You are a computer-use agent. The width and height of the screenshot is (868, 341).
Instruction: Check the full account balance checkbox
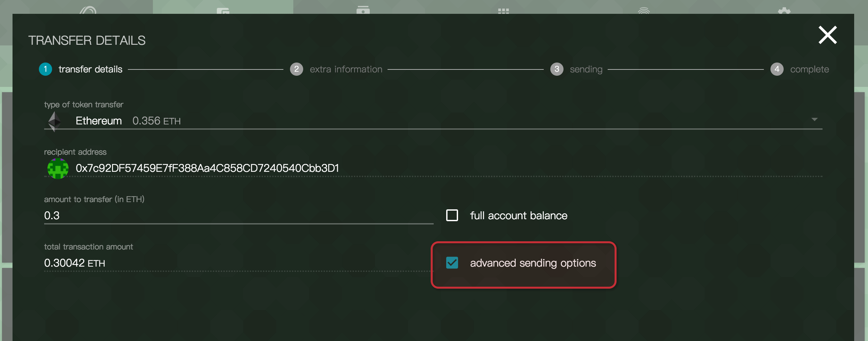[x=452, y=215]
